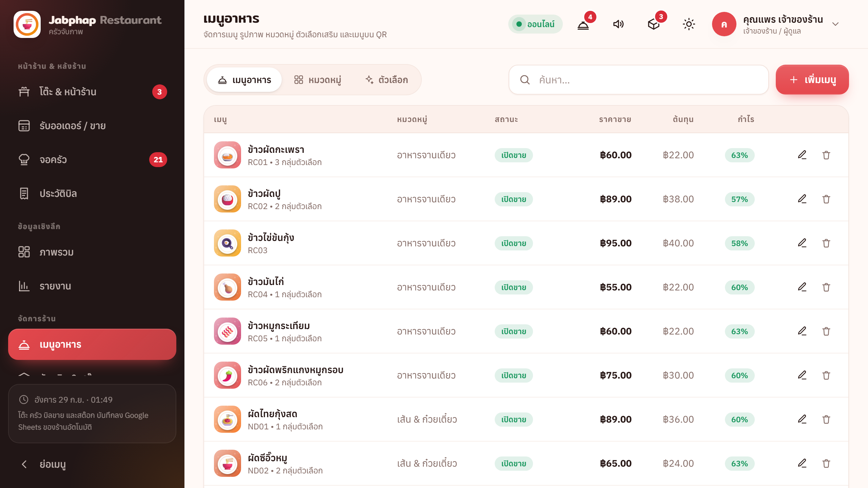Click the ผัดไทยกุ้งสด food thumbnail

pyautogui.click(x=228, y=419)
